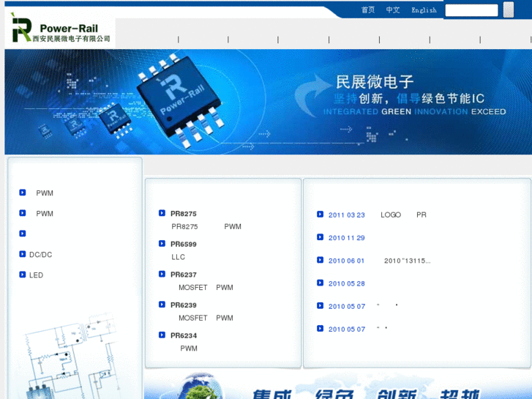The width and height of the screenshot is (532, 399).
Task: Click the arrow icon above the DC/DC category
Action: point(23,234)
